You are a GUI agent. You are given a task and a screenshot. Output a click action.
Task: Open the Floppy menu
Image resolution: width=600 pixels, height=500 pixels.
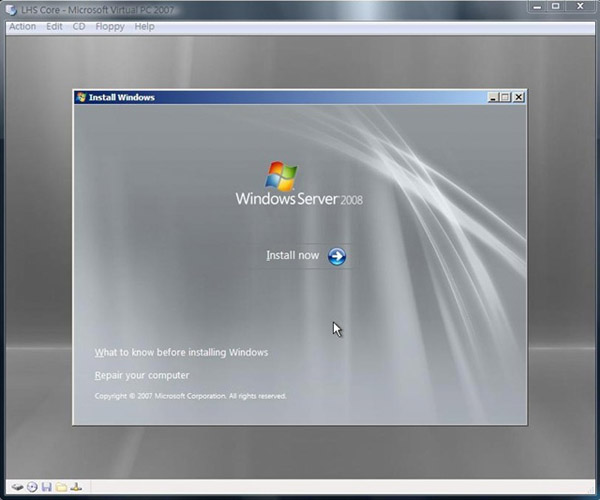coord(110,26)
